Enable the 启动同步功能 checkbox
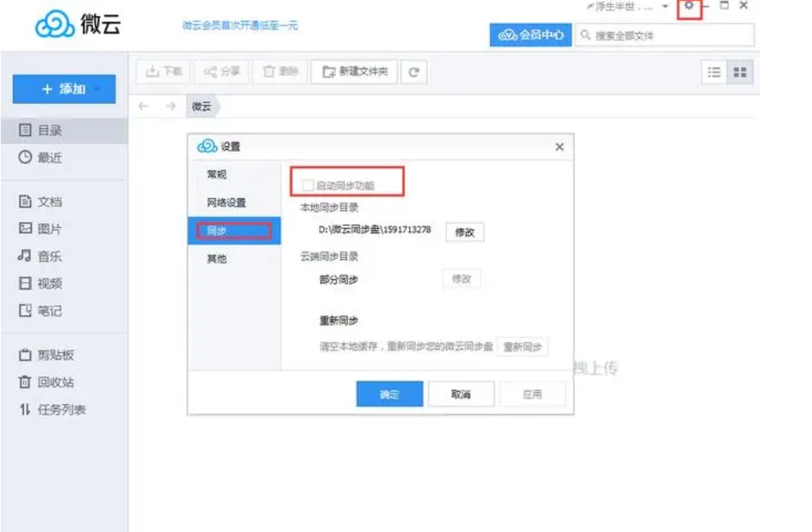 [x=308, y=185]
